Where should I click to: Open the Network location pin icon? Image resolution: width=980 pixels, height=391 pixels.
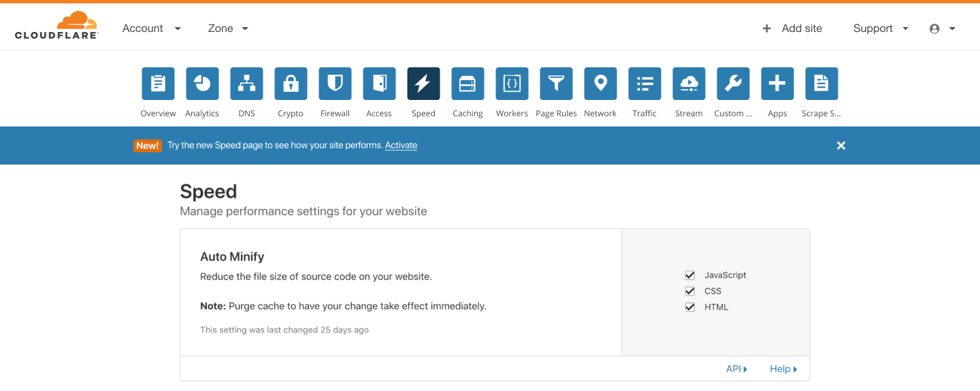[600, 84]
